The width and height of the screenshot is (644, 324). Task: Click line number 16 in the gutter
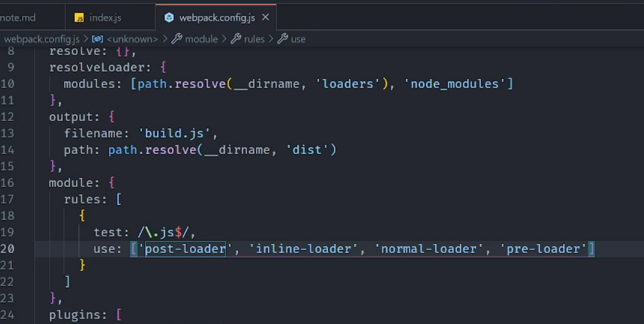[x=8, y=183]
